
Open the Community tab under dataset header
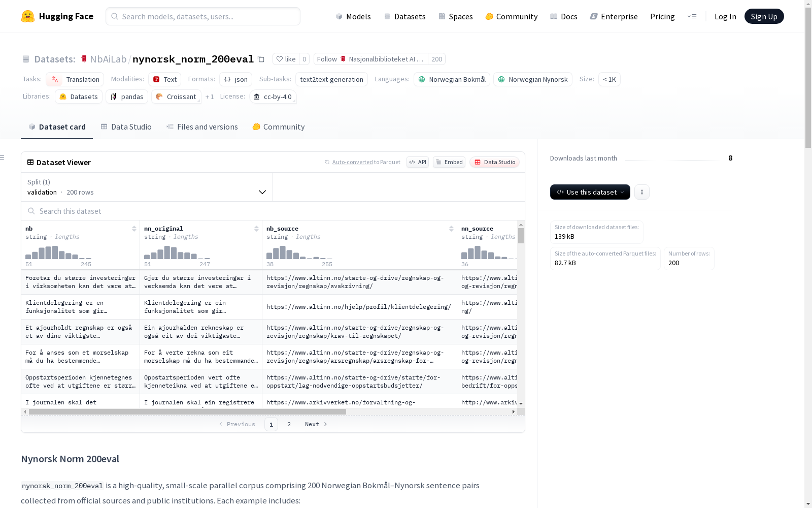click(279, 127)
